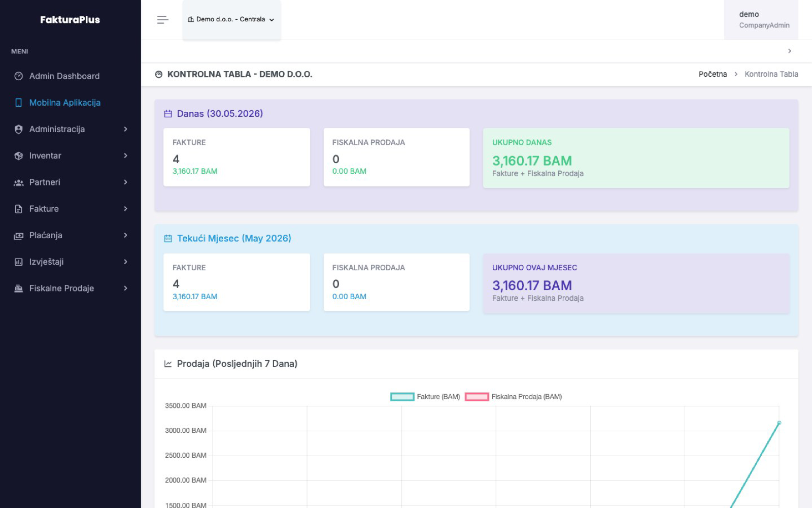Go to Mobilna Aplikacija in the sidebar
812x508 pixels.
click(x=71, y=103)
